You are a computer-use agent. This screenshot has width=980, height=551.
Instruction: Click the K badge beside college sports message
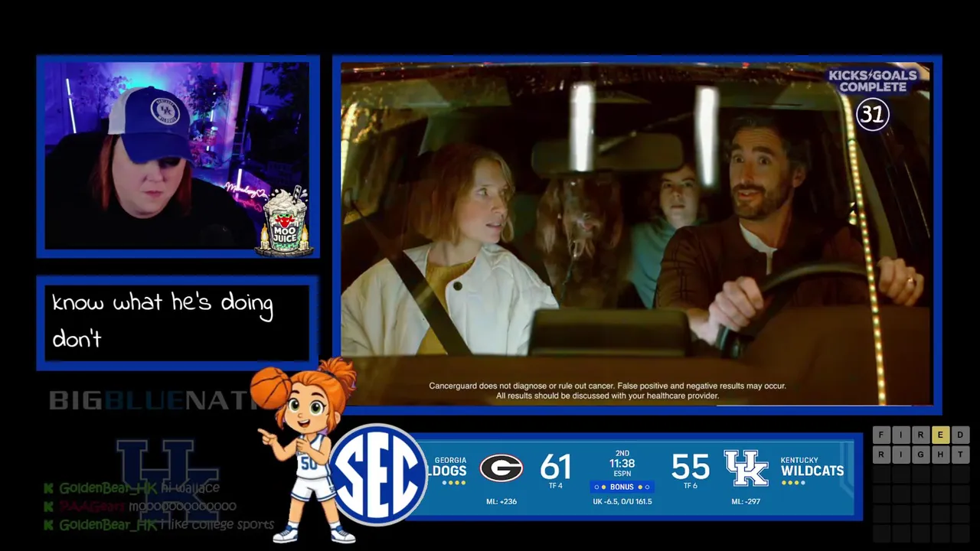point(49,525)
